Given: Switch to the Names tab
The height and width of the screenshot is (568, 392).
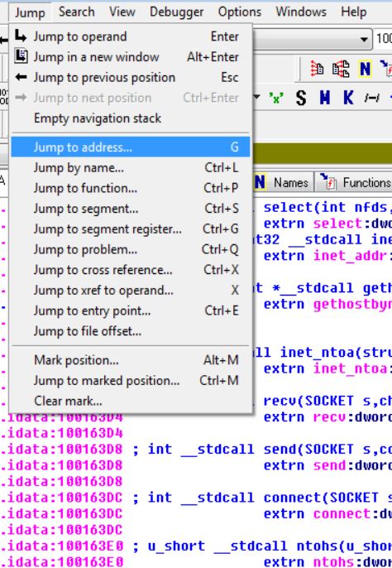Looking at the screenshot, I should (x=282, y=182).
